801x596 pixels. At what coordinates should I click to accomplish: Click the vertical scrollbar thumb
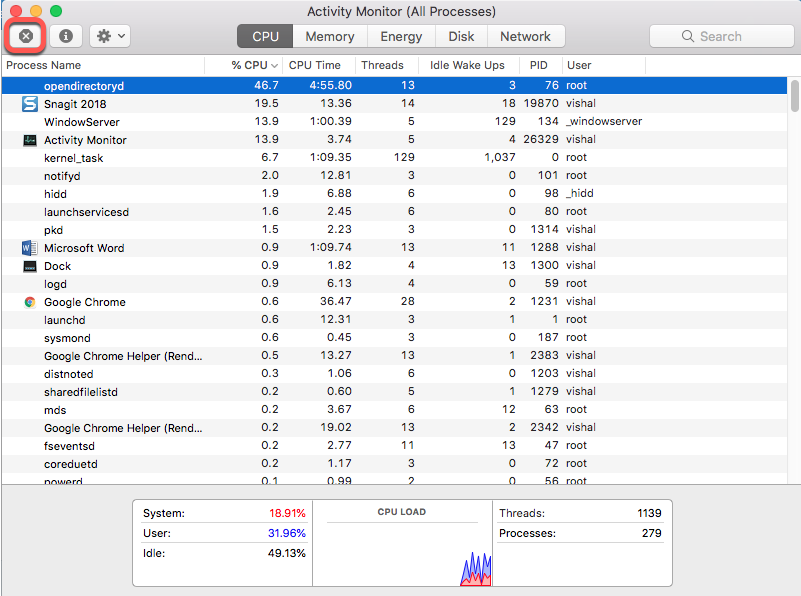point(794,96)
